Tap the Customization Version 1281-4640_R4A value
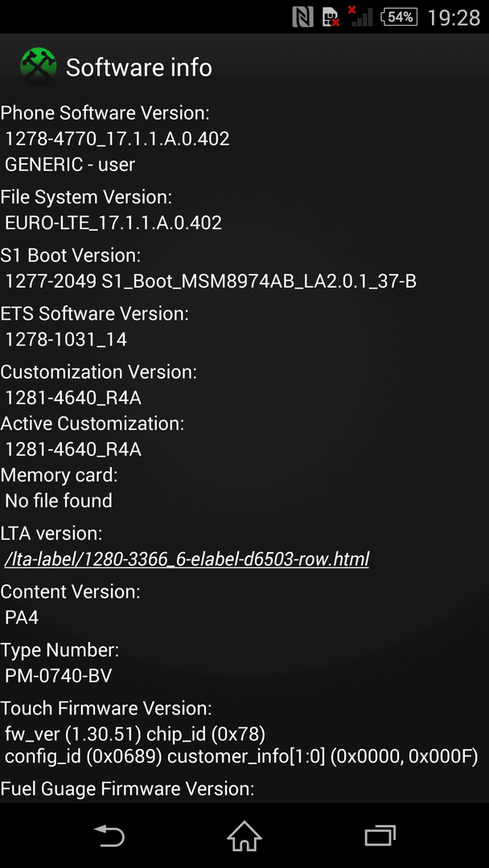 (73, 398)
